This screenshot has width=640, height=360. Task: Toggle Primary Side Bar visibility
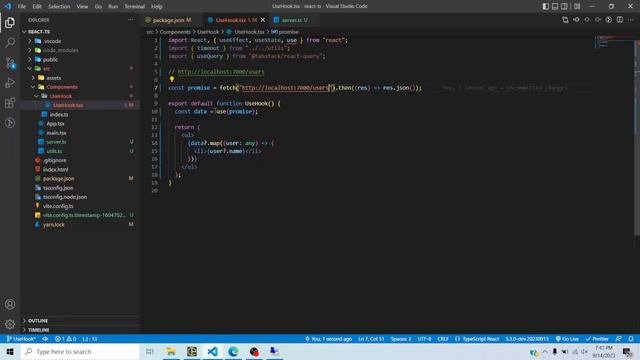pyautogui.click(x=546, y=6)
